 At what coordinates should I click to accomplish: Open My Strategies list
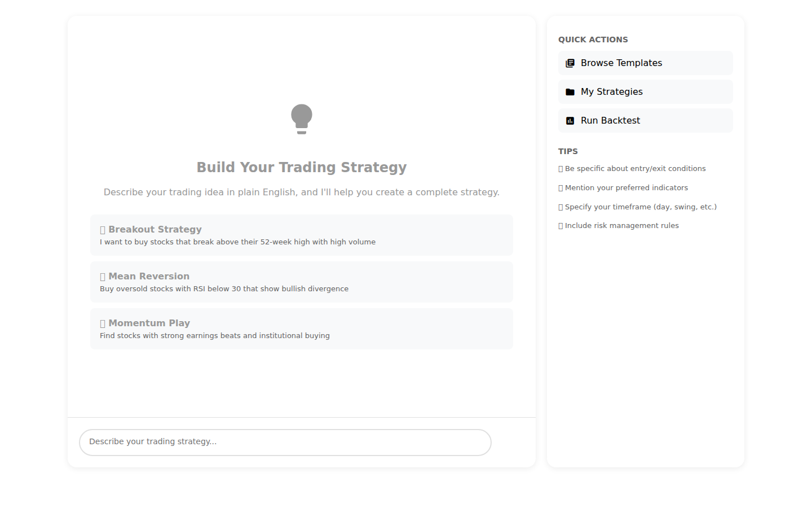point(645,91)
